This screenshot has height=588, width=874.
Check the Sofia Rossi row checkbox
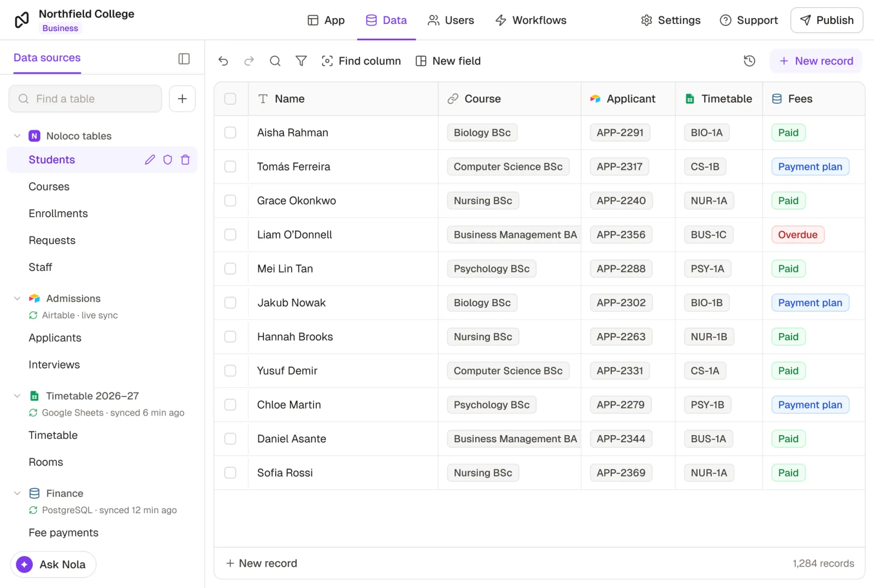[x=231, y=473]
